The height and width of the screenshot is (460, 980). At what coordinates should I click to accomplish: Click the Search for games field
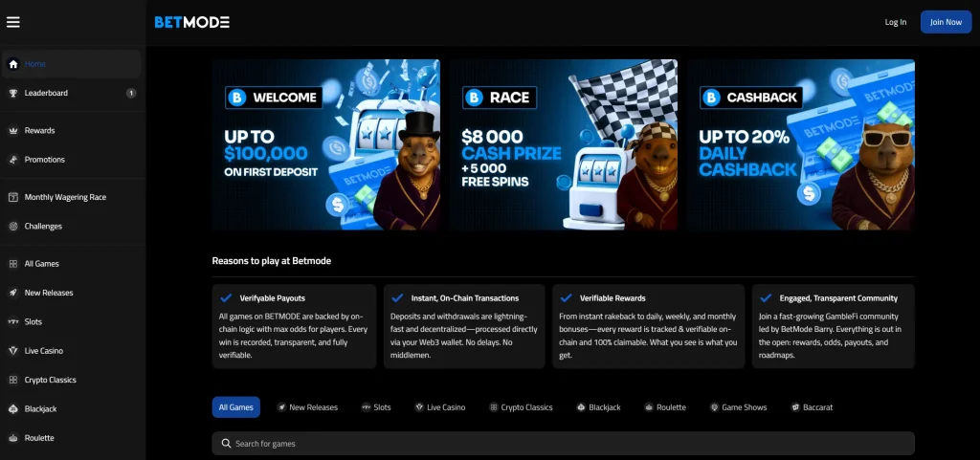[565, 444]
